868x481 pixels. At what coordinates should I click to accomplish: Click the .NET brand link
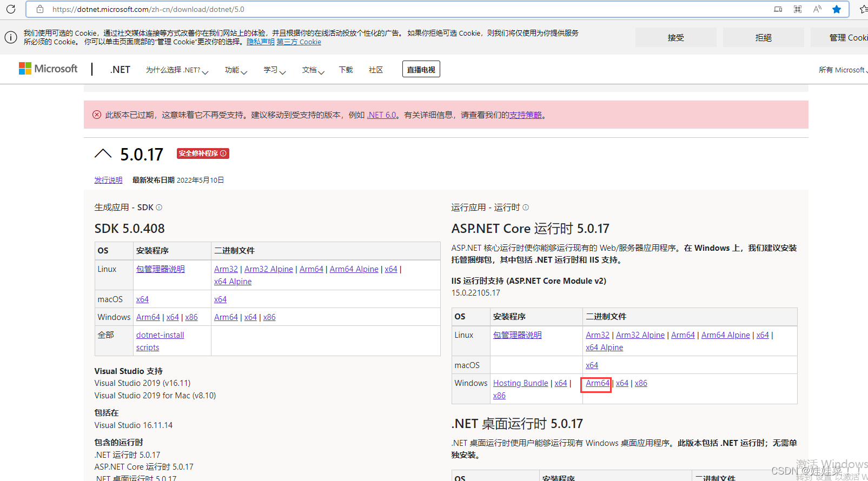120,70
